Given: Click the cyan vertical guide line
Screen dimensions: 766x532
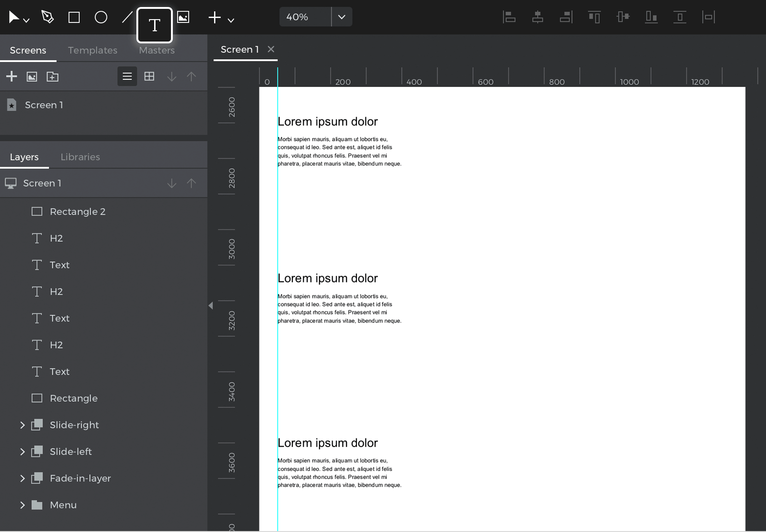Looking at the screenshot, I should [x=277, y=299].
